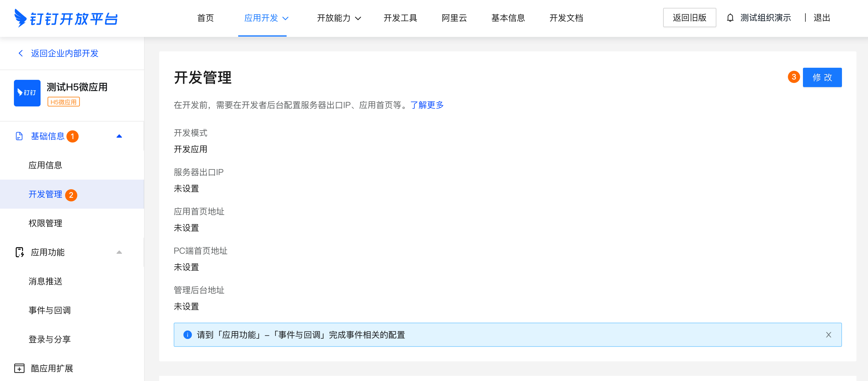868x381 pixels.
Task: Collapse the 基础信息 section arrow
Action: 119,136
